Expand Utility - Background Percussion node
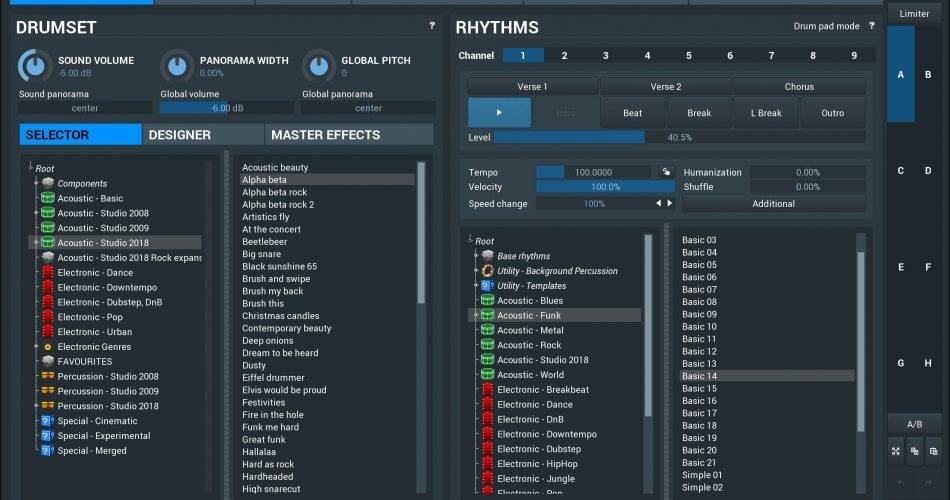Viewport: 950px width, 500px height. coord(476,271)
